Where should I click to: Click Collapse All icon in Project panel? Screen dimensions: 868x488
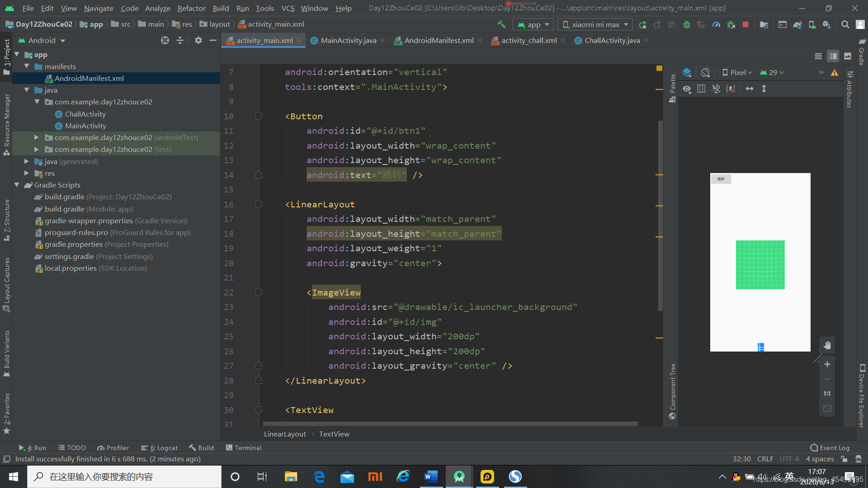[x=180, y=40]
